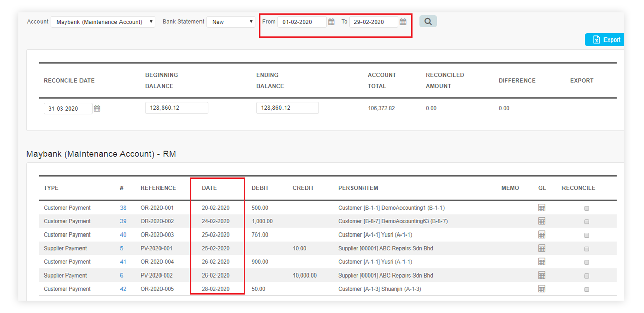This screenshot has height=313, width=644.
Task: Tick reconcile checkbox for OR-2020-002
Action: coord(587,222)
